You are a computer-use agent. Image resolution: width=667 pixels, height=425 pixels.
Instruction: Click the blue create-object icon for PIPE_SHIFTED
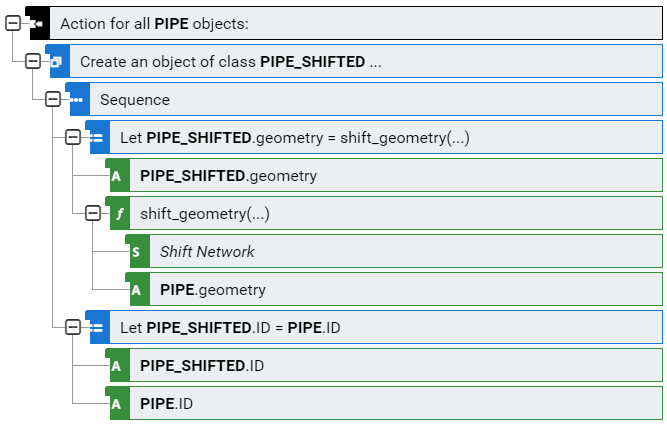(x=57, y=62)
